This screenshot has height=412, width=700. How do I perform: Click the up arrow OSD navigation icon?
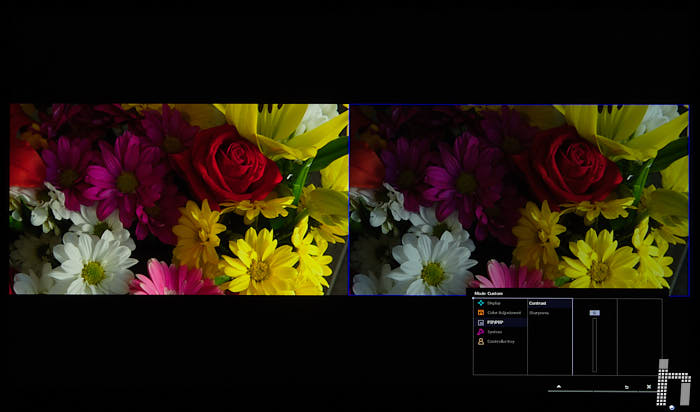(x=558, y=387)
